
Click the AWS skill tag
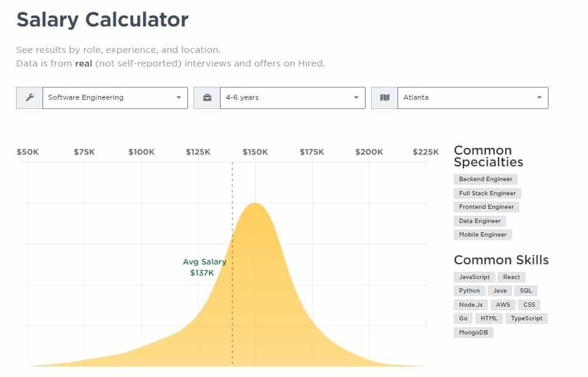pyautogui.click(x=503, y=305)
